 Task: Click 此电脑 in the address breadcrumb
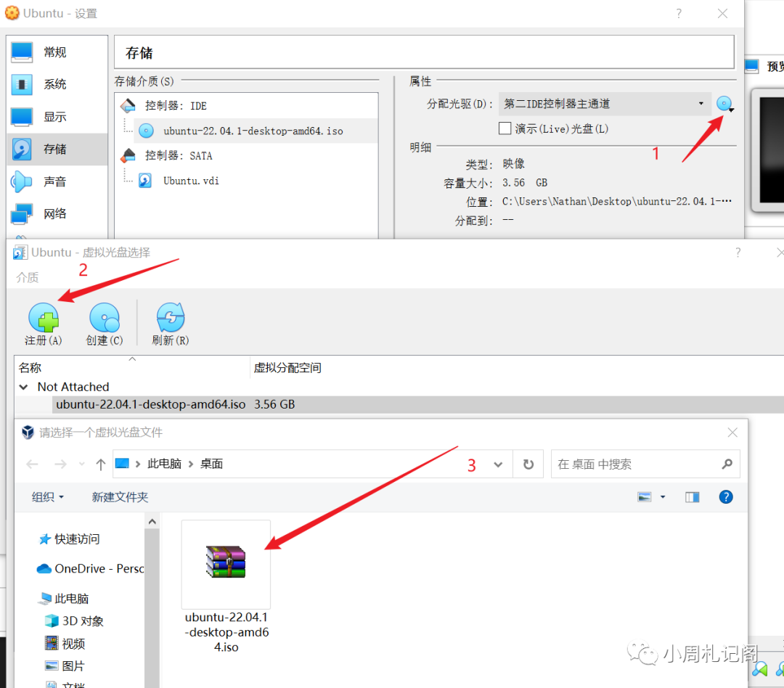[x=165, y=464]
